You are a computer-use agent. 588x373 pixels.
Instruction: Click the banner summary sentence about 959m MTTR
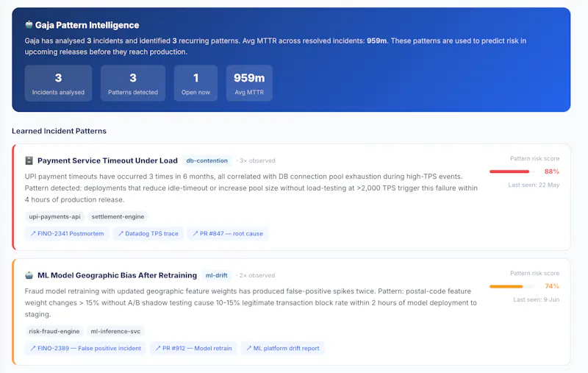[276, 46]
